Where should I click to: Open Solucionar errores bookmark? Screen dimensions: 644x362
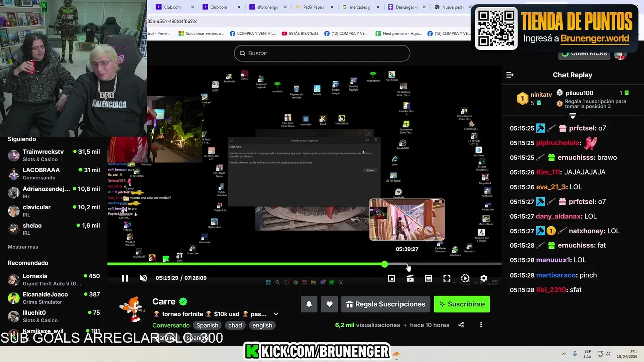[201, 34]
